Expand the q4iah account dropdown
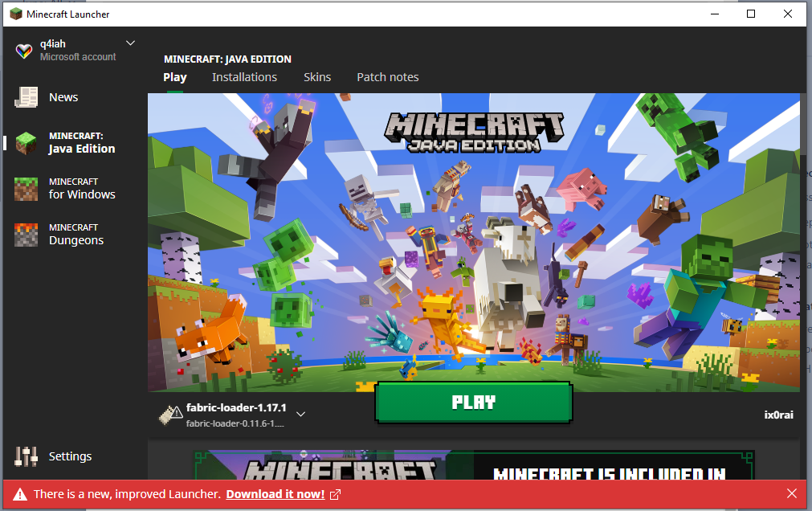This screenshot has width=812, height=511. (x=130, y=43)
